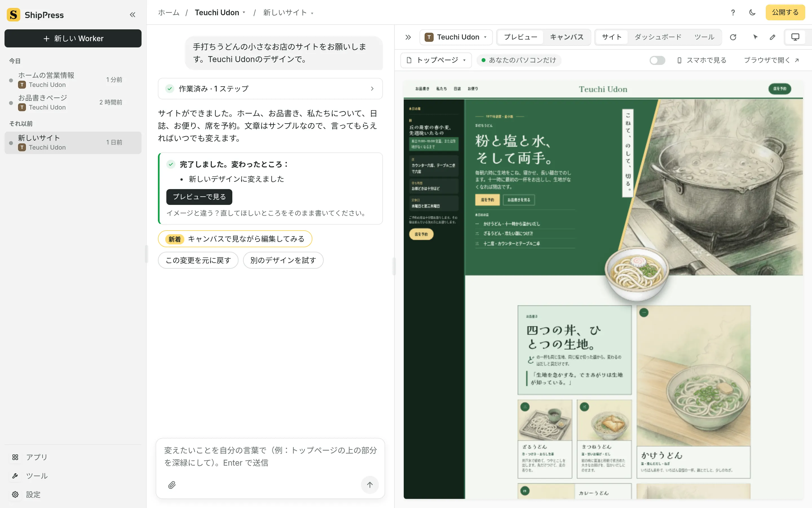This screenshot has width=812, height=508.
Task: Open the トップページ page dropdown
Action: (x=436, y=60)
